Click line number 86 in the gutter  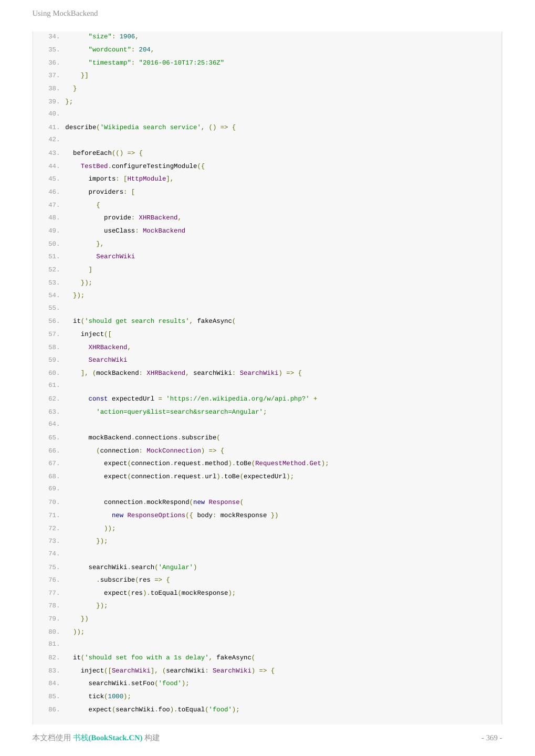pos(54,710)
